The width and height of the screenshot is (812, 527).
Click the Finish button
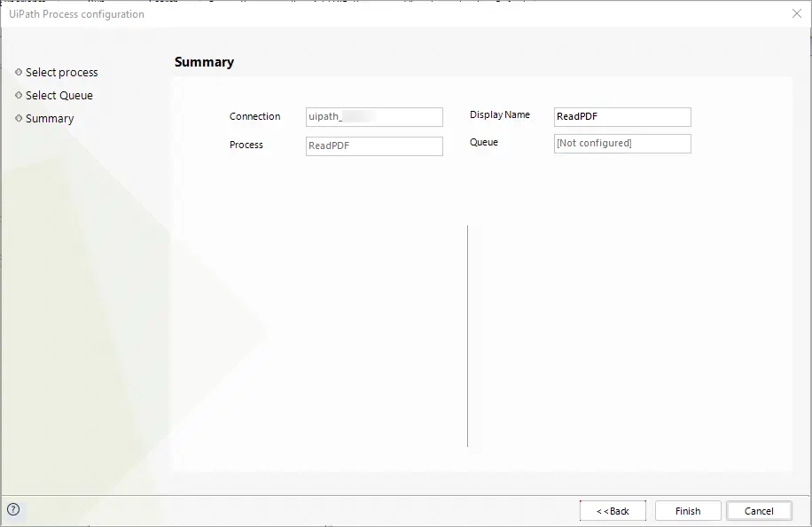click(x=688, y=511)
